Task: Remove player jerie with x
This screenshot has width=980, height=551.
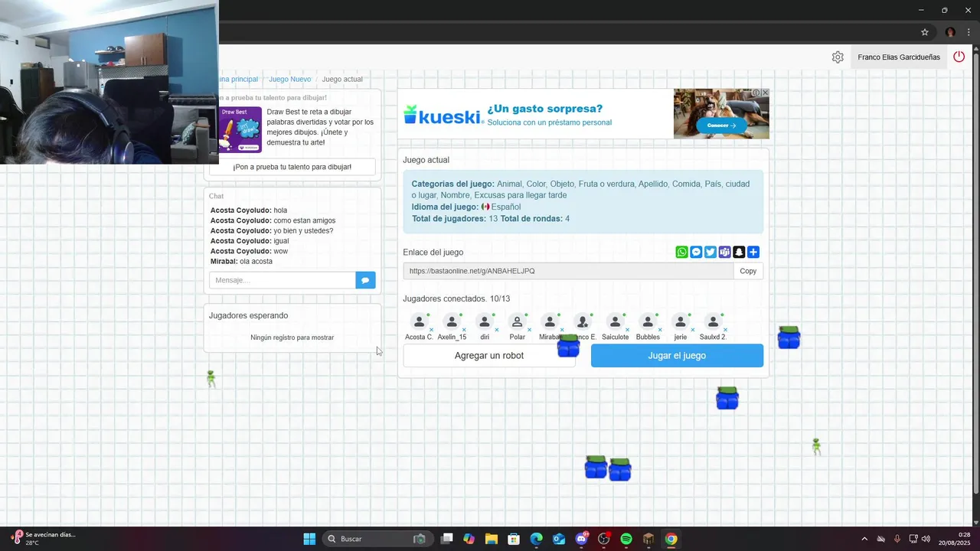Action: (x=693, y=330)
